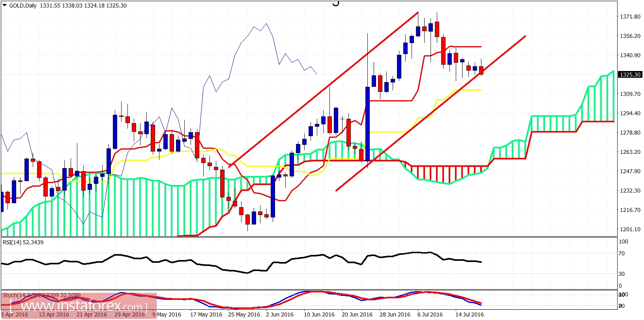This screenshot has height=320, width=644.
Task: Select the 1278.80 price axis label
Action: click(630, 133)
